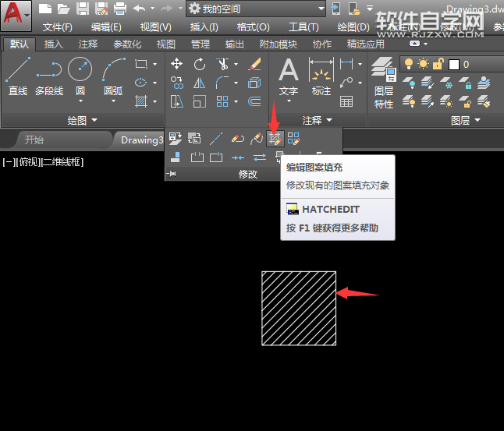Open the 开始 document tab
504x431 pixels.
point(34,140)
